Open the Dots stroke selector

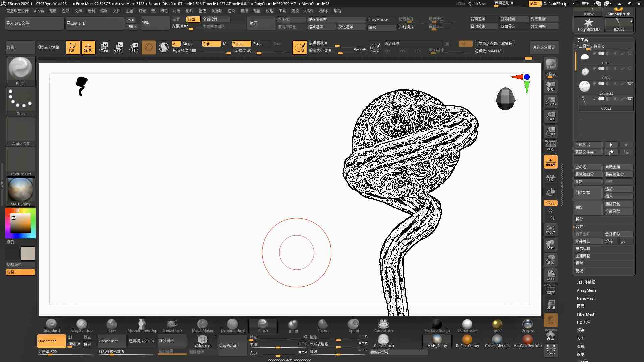[20, 99]
